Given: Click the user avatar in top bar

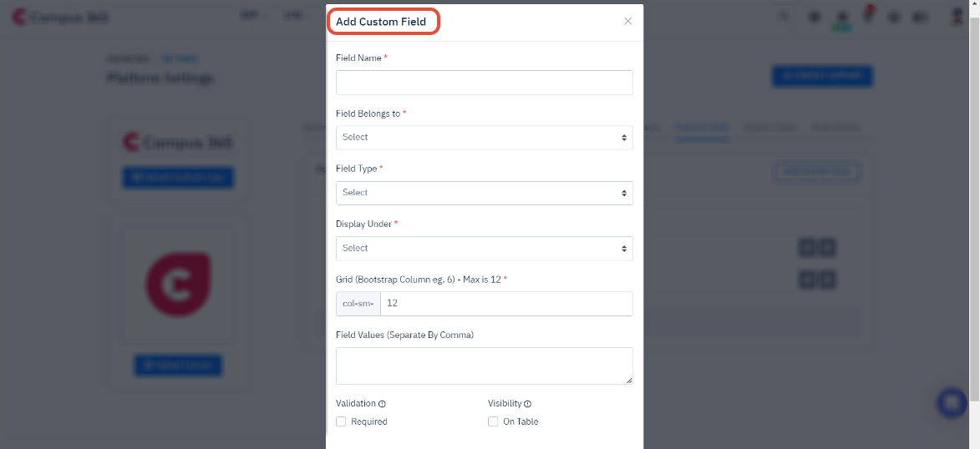Looking at the screenshot, I should [957, 17].
